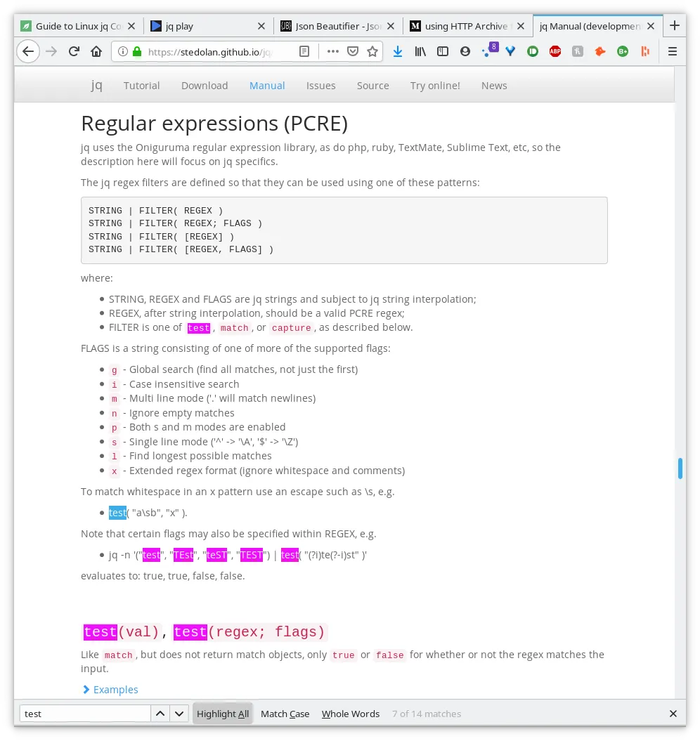The image size is (700, 741).
Task: Open Adblock Plus extension
Action: 555,51
